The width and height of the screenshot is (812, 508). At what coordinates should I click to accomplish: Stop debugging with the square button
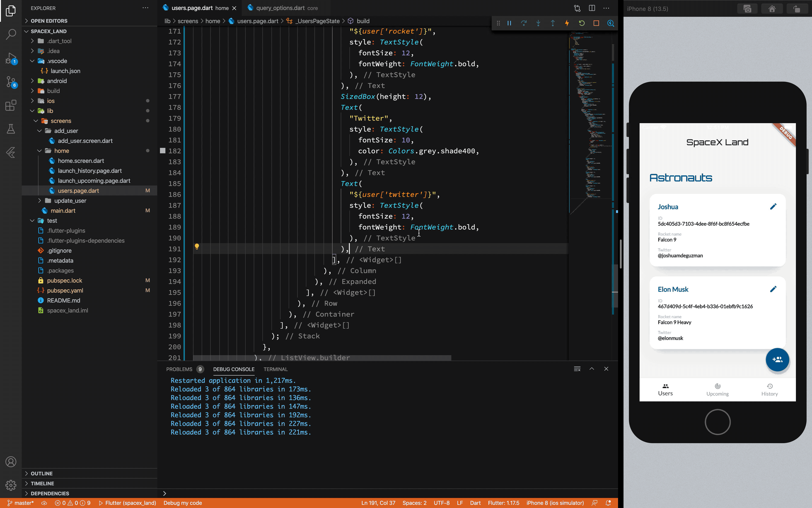pyautogui.click(x=596, y=23)
